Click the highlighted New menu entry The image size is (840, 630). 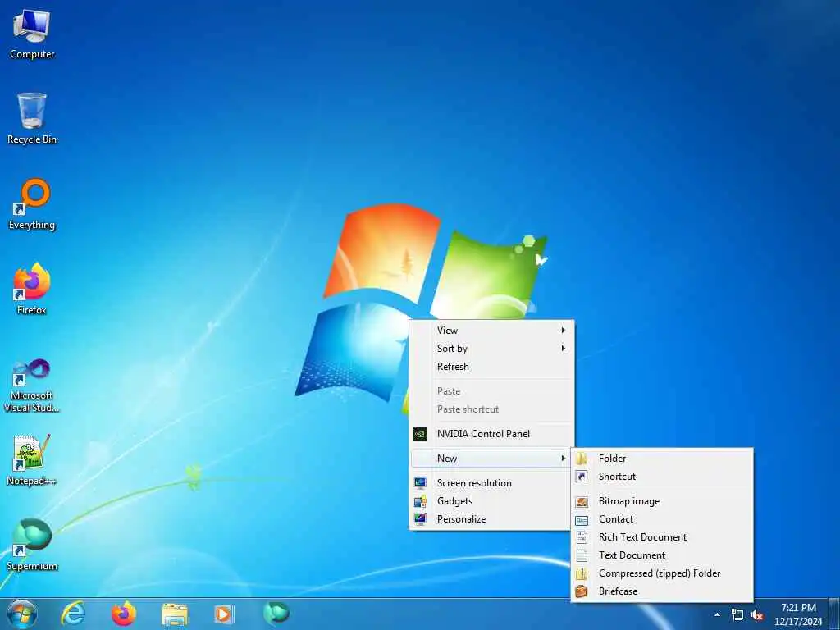[491, 458]
